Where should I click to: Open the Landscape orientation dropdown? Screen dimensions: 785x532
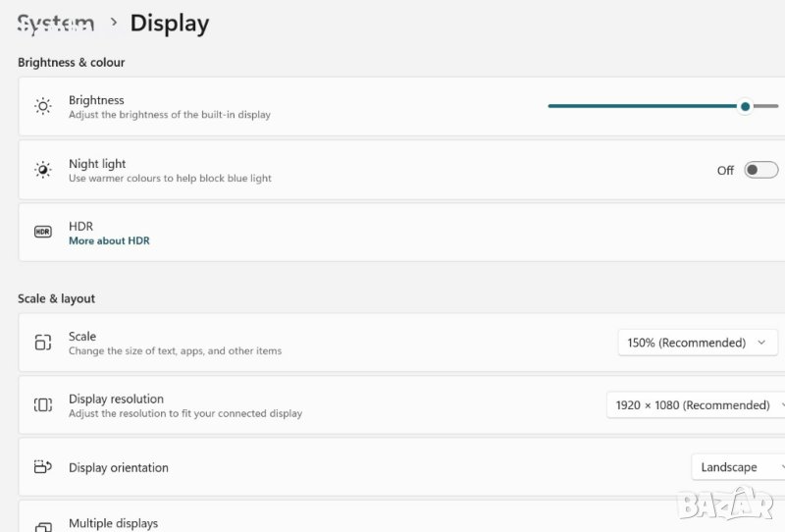point(736,467)
